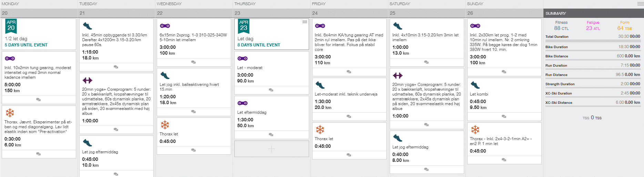
Task: Click the Total Duration progress bar
Action: (593, 41)
